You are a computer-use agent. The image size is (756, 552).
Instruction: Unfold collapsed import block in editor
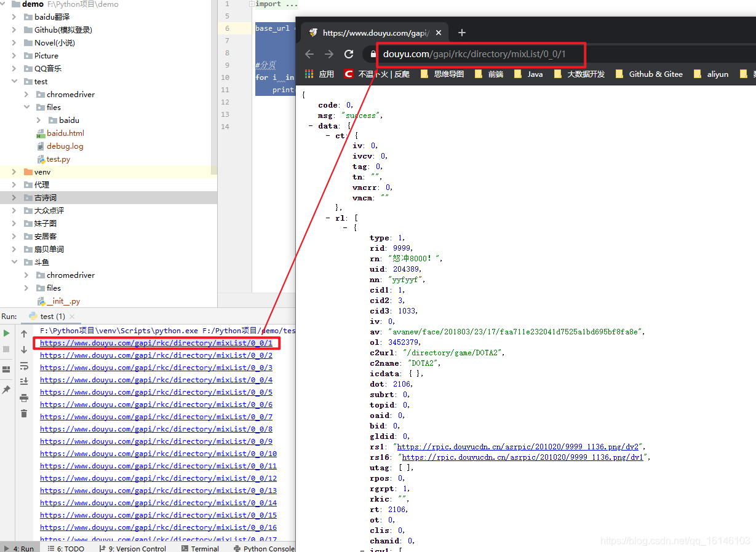click(x=251, y=4)
